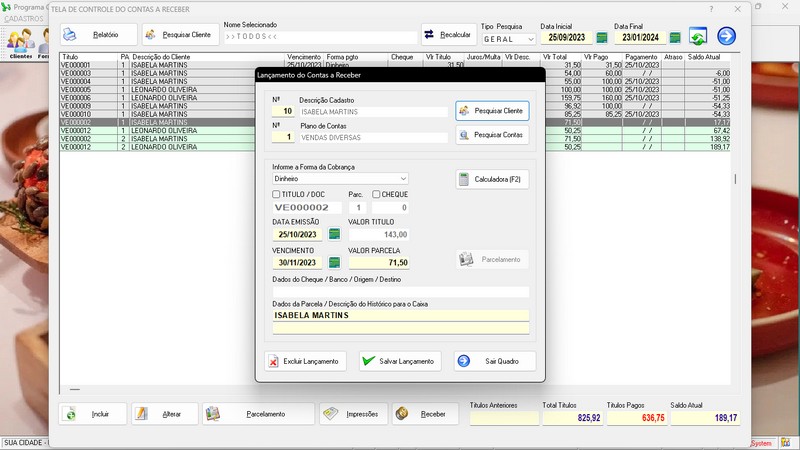800x450 pixels.
Task: Open the Tipo Pesquisa GERAL dropdown
Action: coord(530,39)
